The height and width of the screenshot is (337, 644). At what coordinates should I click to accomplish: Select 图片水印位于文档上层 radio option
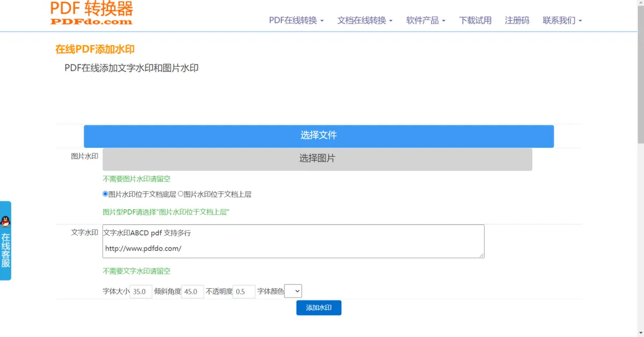click(x=180, y=194)
